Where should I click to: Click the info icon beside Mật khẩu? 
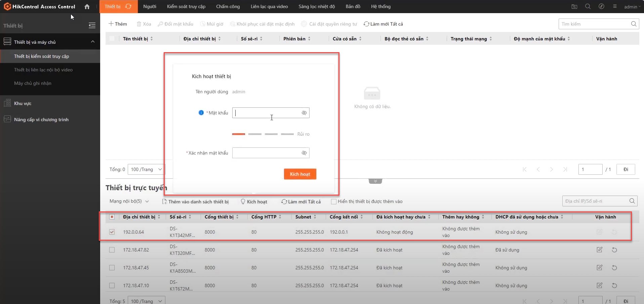(201, 113)
